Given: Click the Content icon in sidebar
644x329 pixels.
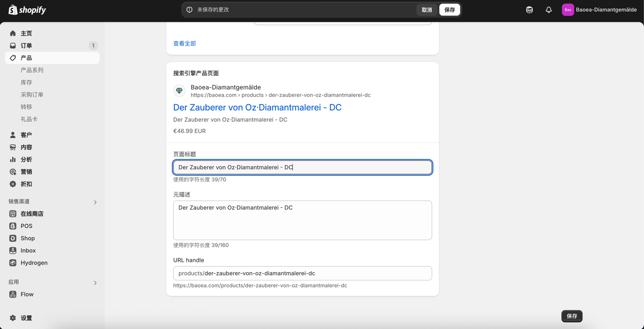Looking at the screenshot, I should (x=13, y=147).
